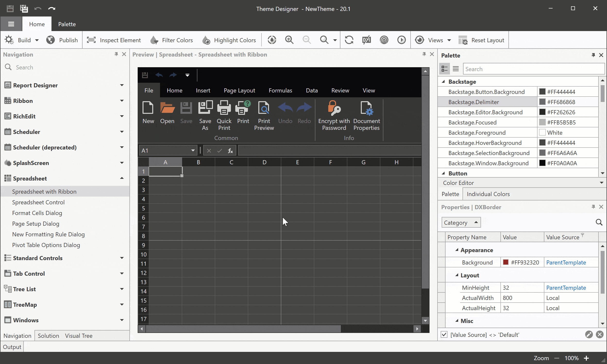Click the edit filter pencil icon
This screenshot has height=364, width=607.
(589, 335)
